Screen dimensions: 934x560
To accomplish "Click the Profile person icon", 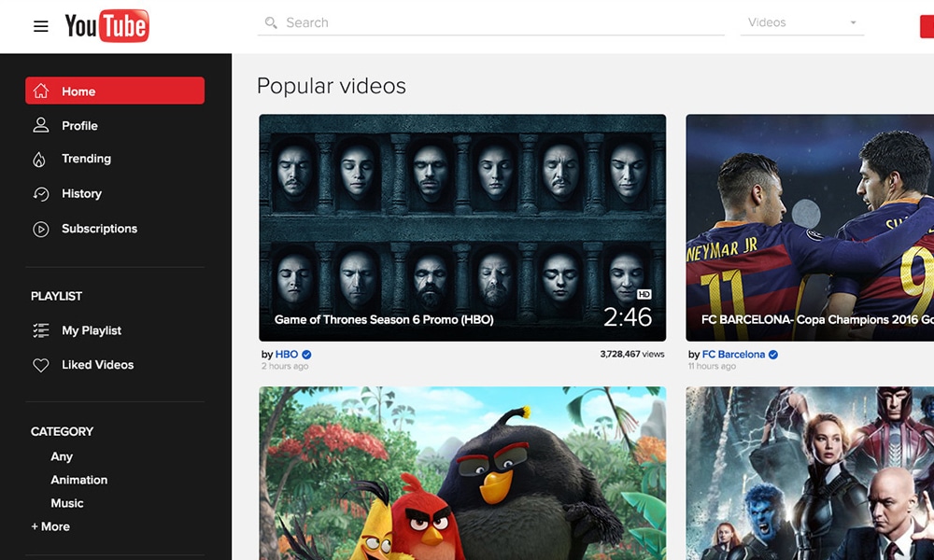I will [40, 125].
